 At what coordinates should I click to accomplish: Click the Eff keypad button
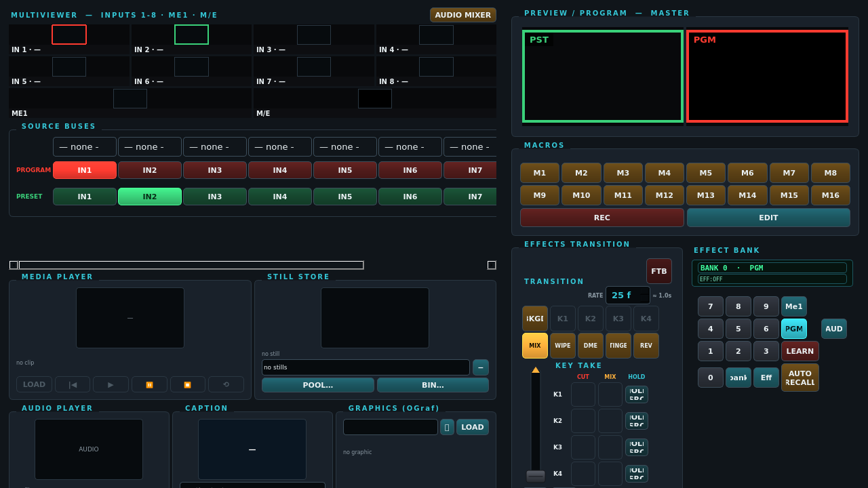[x=766, y=378]
